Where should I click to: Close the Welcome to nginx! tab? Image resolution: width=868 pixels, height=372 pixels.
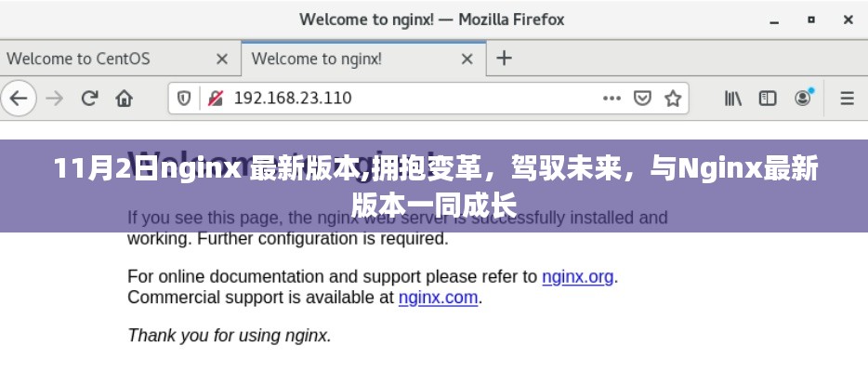click(467, 59)
